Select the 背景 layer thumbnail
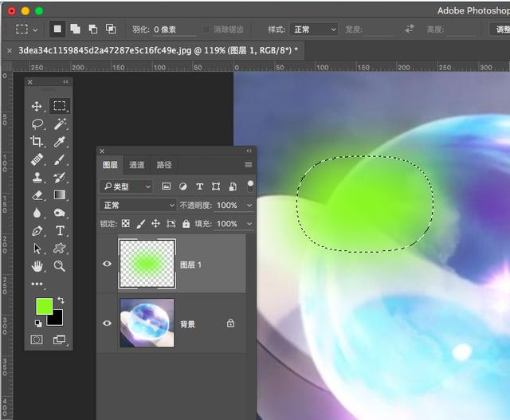The image size is (510, 420). [x=147, y=323]
